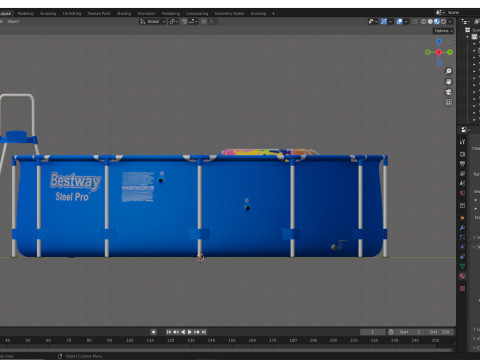Open the overlays options dropdown arrow
This screenshot has height=360, width=480.
pyautogui.click(x=406, y=21)
